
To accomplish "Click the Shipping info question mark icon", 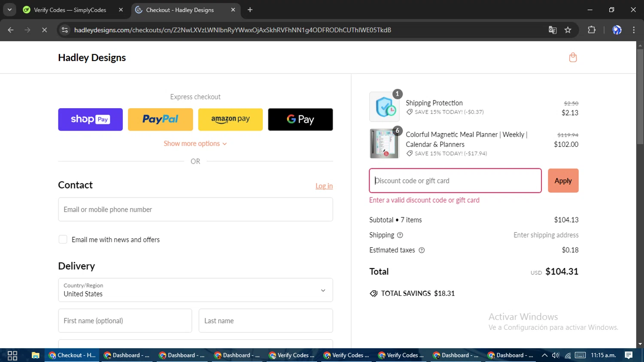I will 400,235.
